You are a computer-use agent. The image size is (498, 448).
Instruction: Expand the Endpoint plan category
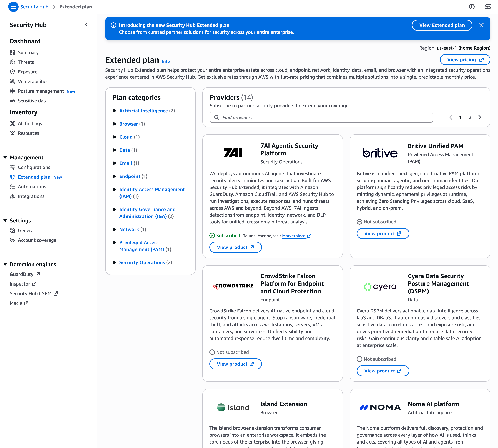[x=115, y=176]
